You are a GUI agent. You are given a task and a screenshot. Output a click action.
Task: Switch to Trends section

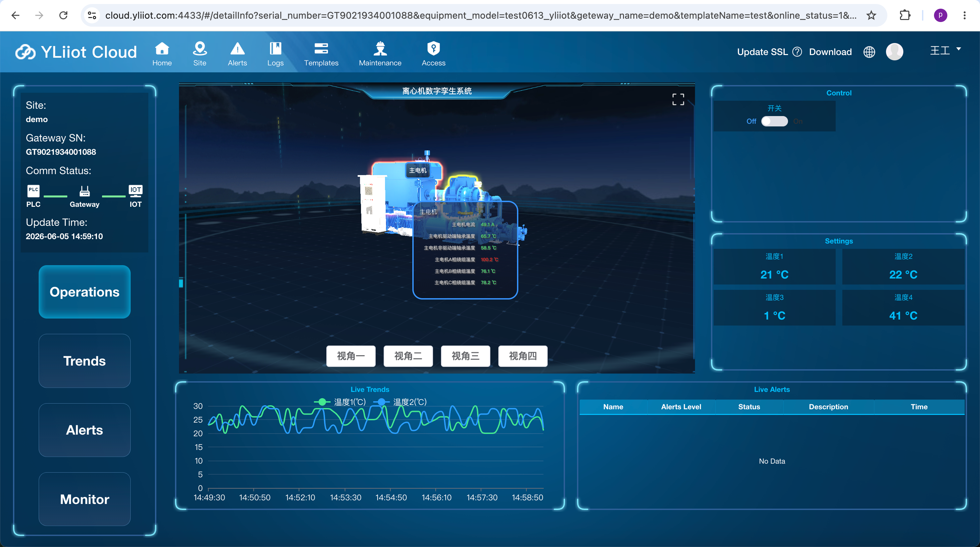pyautogui.click(x=84, y=361)
